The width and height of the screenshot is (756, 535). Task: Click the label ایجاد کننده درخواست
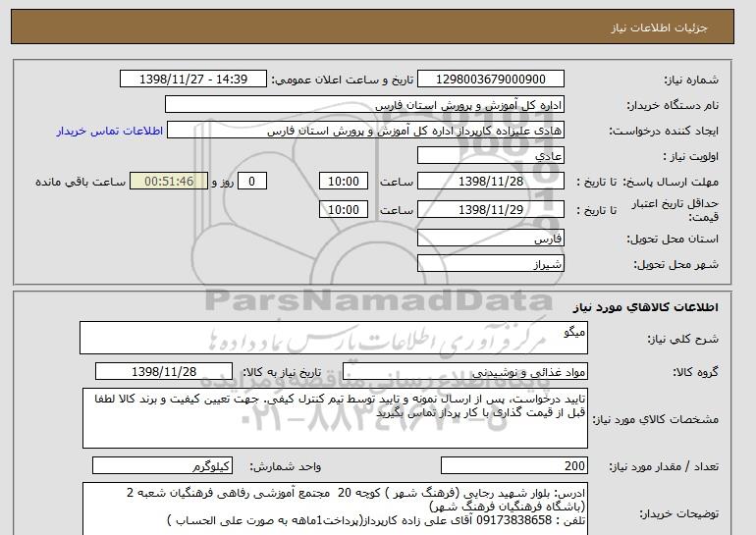pos(664,131)
